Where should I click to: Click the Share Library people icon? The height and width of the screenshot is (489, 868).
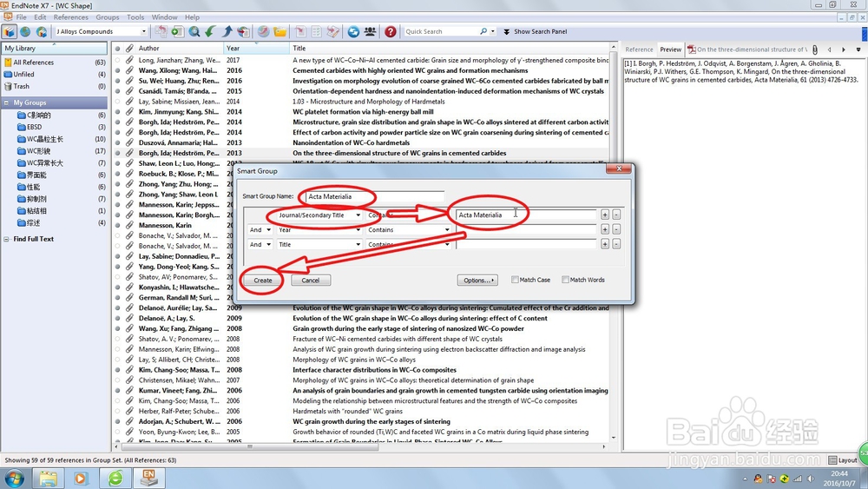point(370,31)
